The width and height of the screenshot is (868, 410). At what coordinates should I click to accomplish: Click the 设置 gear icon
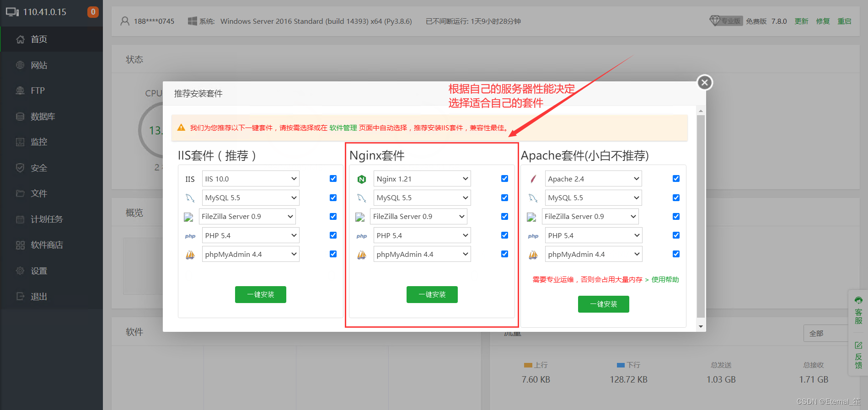click(x=20, y=271)
